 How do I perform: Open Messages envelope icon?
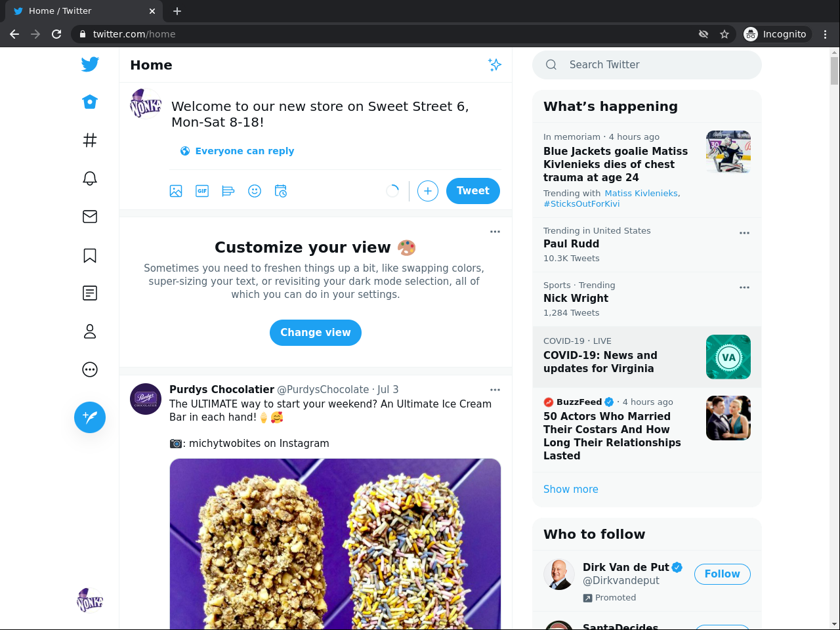(x=90, y=217)
